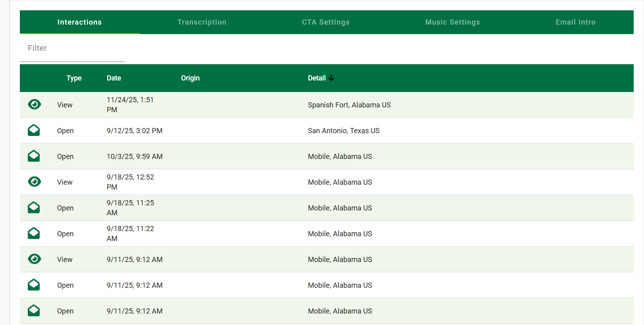Select the Spanish Fort, Alabama US detail cell
644x325 pixels.
(349, 105)
